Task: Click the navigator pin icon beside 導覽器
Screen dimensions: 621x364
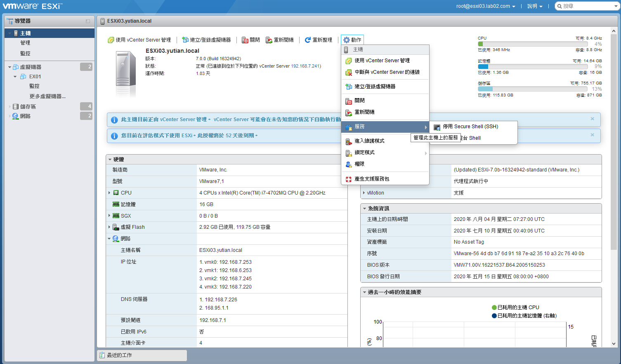Action: click(88, 21)
